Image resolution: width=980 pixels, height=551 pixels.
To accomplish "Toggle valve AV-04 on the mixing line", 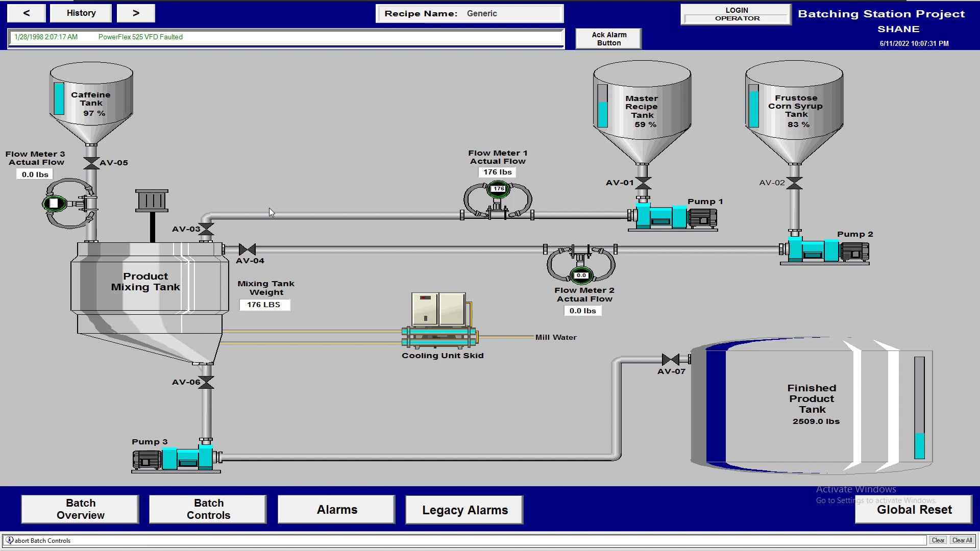I will [247, 249].
